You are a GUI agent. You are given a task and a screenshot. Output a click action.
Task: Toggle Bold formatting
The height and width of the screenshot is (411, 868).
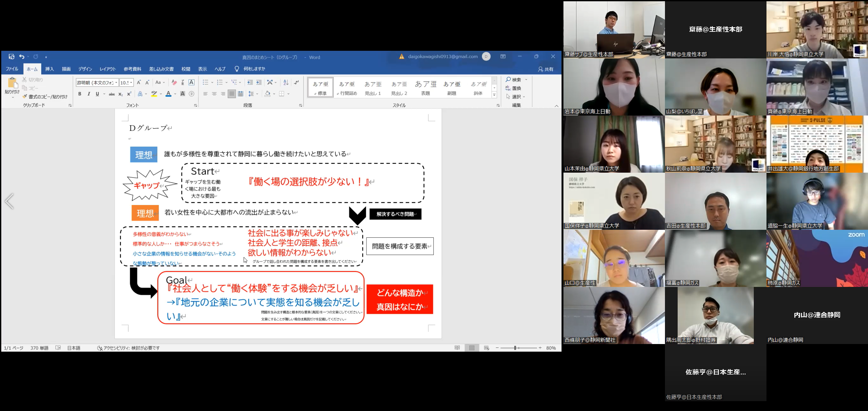click(80, 94)
